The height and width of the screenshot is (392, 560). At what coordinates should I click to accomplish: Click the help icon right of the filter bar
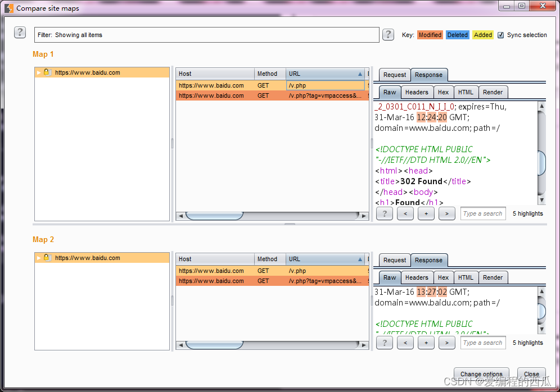click(x=388, y=35)
